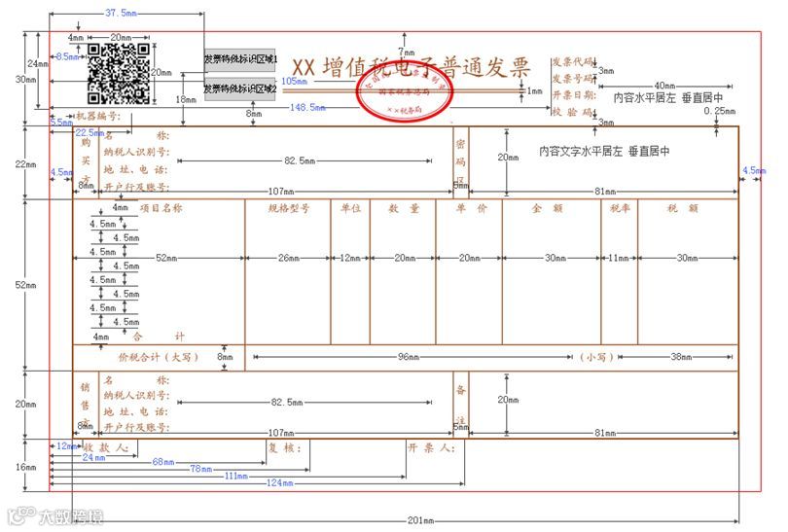
Task: Select the gray box 发票特殊标识区域2
Action: click(x=239, y=89)
